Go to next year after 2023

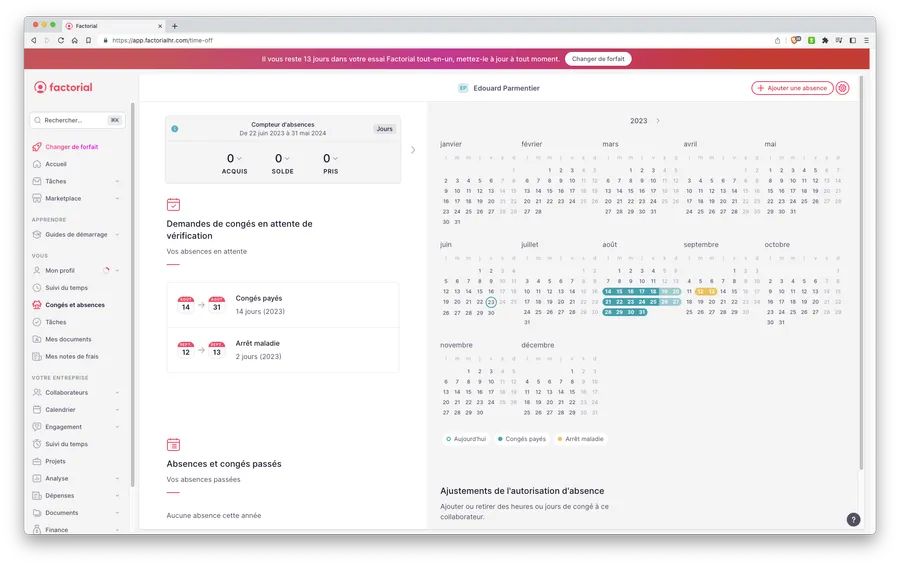(658, 121)
